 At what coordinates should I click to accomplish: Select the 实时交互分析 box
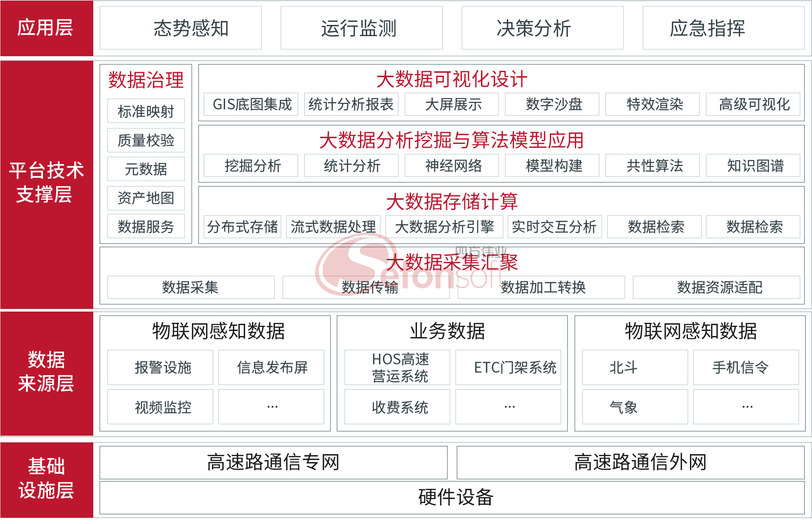tap(555, 227)
